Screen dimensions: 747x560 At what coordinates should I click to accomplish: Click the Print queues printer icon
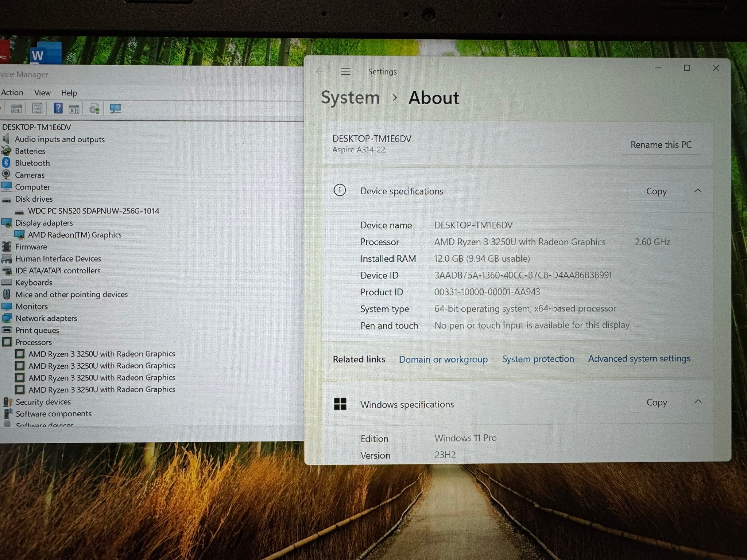point(7,330)
